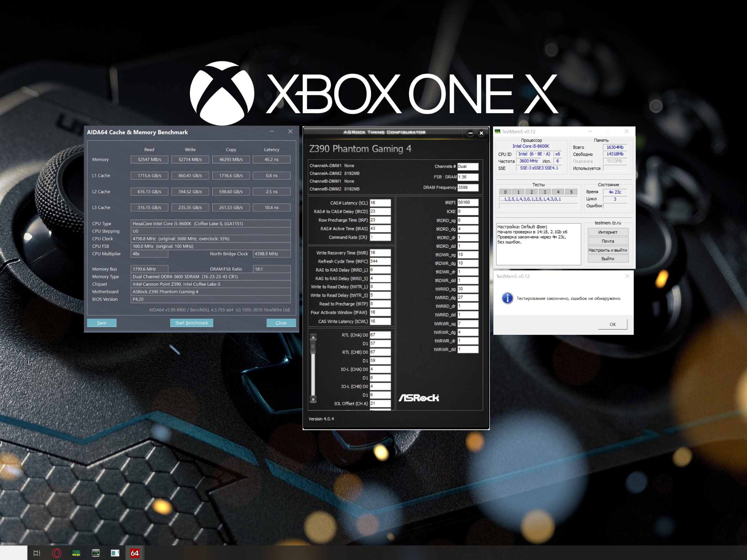Click the Windows Start button

[14, 553]
